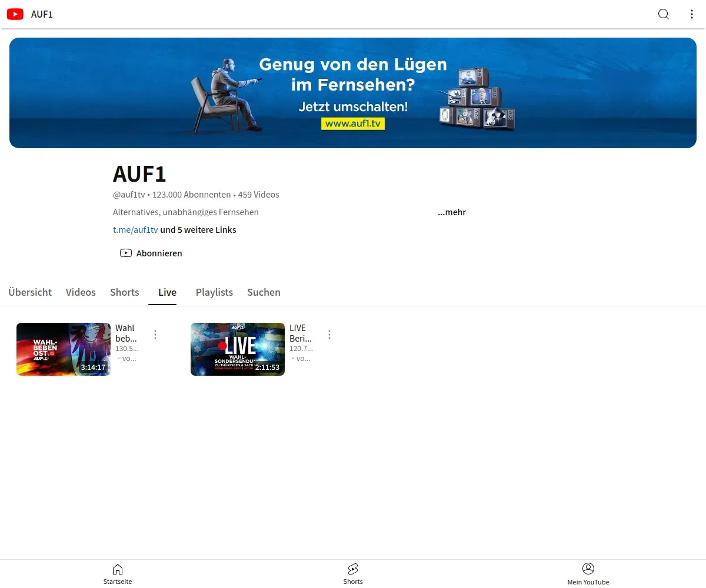
Task: Switch to the Shorts channel tab
Action: [x=125, y=292]
